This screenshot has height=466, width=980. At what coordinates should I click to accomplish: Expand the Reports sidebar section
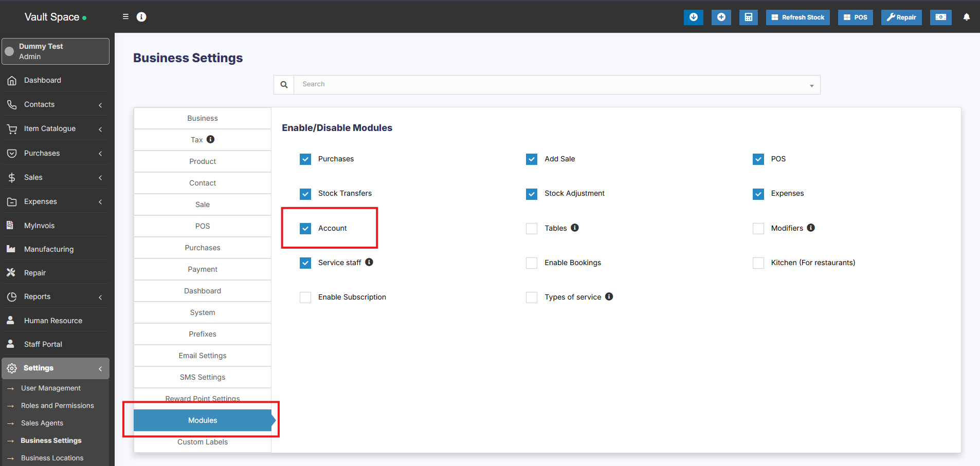tap(56, 297)
